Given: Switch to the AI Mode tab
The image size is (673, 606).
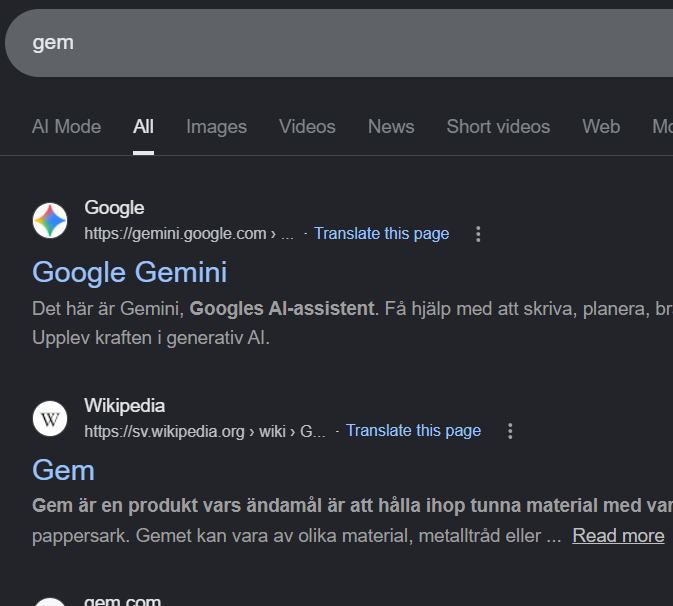Looking at the screenshot, I should point(67,127).
